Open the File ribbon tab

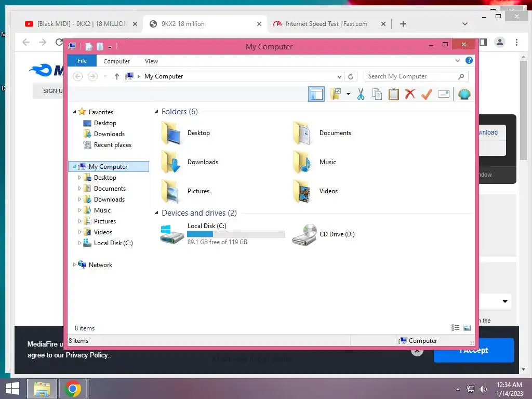tap(82, 61)
